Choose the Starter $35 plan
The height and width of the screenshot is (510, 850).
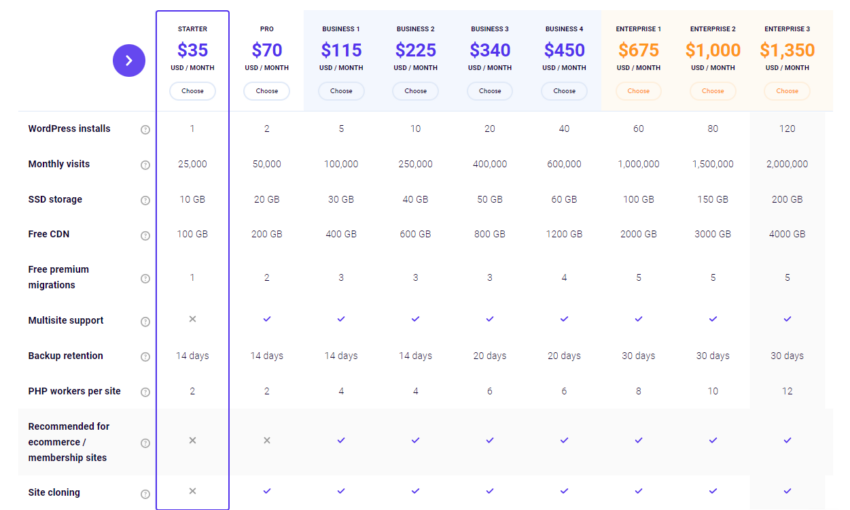coord(193,91)
